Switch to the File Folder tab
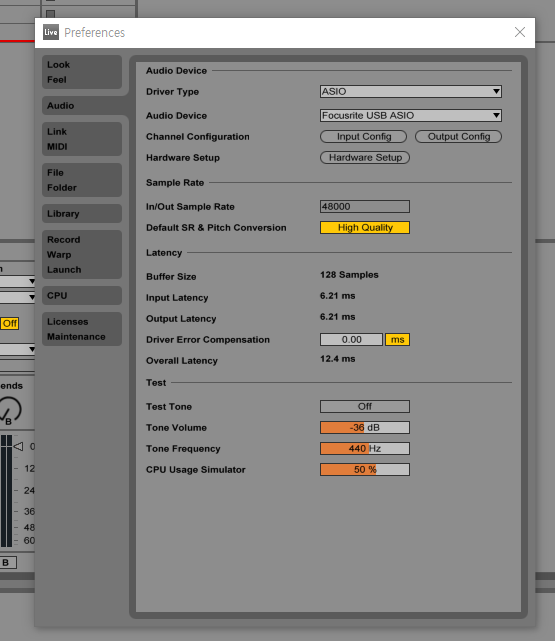Screen dimensions: 555x641 click(x=82, y=180)
